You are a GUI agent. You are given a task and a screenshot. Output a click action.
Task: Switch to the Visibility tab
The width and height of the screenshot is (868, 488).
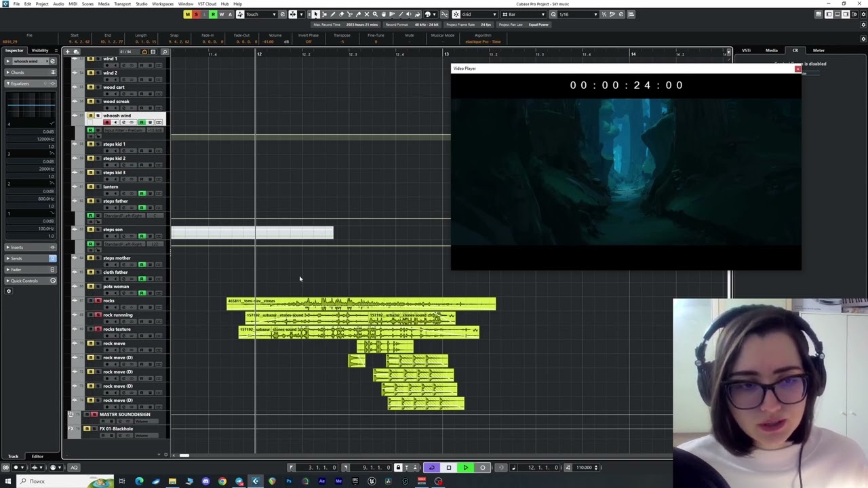click(x=40, y=50)
